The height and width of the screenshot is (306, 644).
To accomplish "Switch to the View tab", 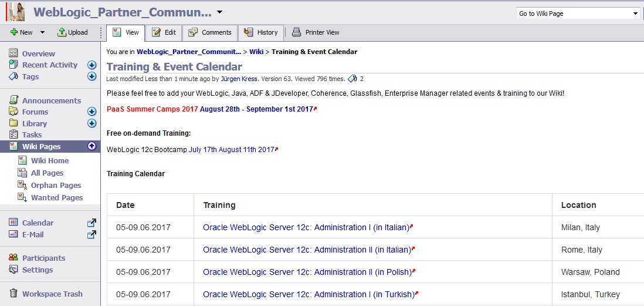I will pyautogui.click(x=126, y=32).
